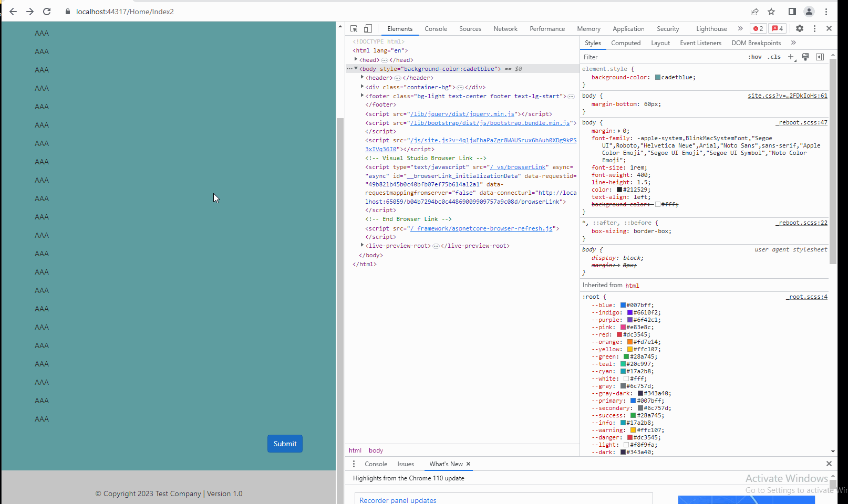Click the --blue #007bff color swatch
Screen dimensions: 848x504
point(623,305)
